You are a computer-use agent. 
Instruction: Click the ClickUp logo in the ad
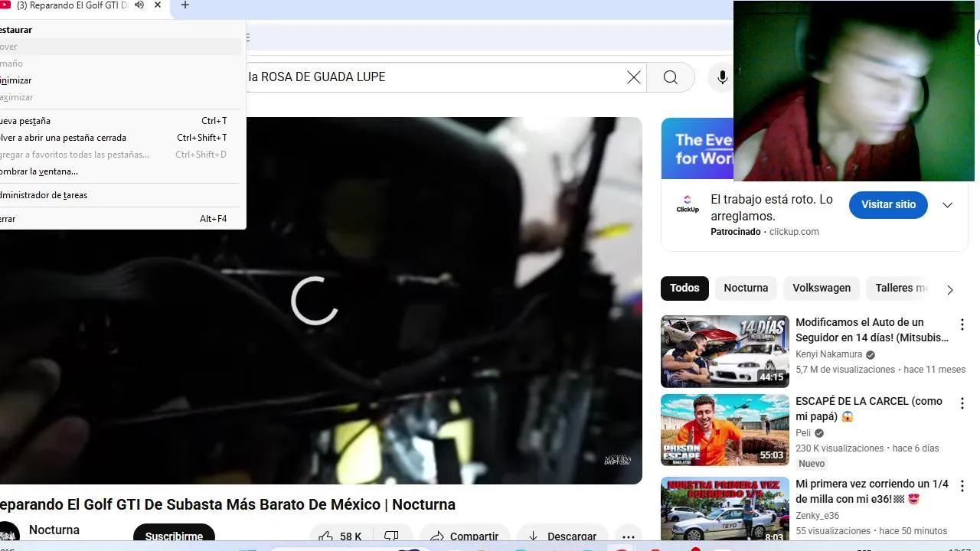click(x=688, y=204)
